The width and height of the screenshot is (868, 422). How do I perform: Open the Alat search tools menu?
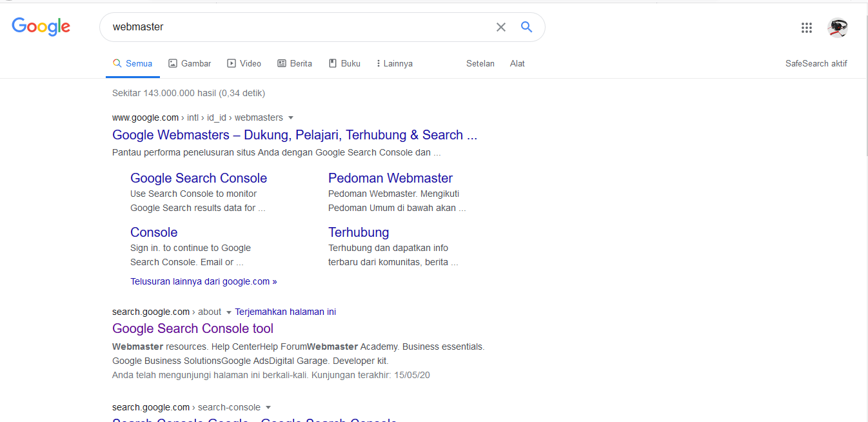pos(517,63)
